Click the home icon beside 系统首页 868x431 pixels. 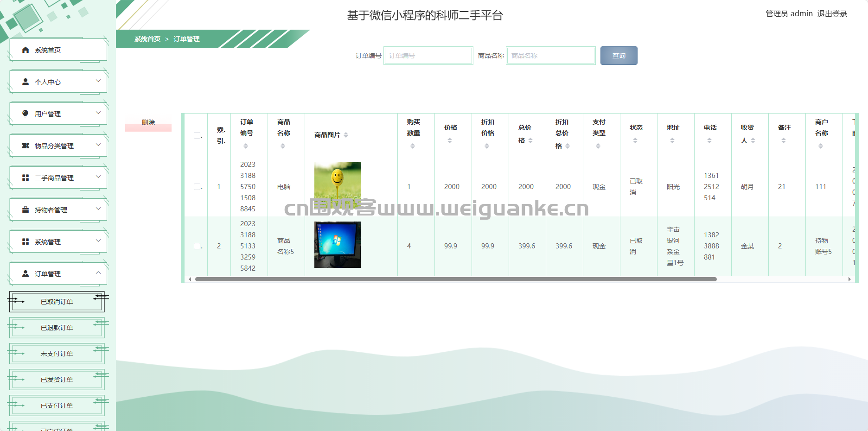[x=26, y=50]
